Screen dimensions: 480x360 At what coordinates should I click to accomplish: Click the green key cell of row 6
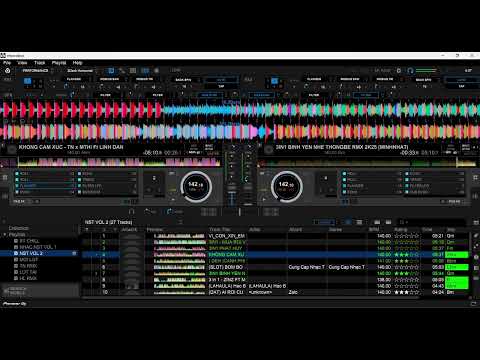[x=457, y=267]
